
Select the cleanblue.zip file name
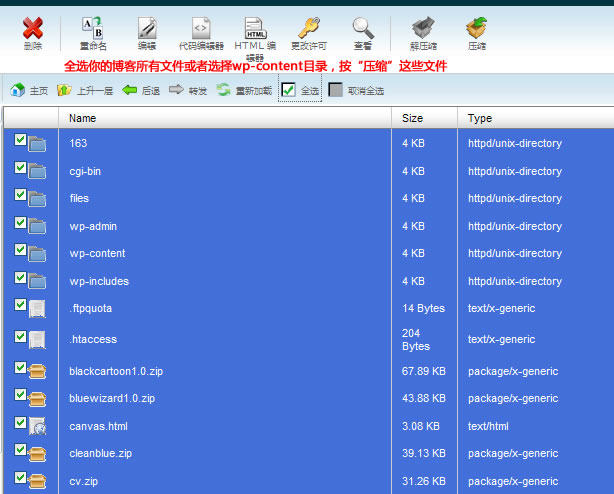[x=101, y=454]
